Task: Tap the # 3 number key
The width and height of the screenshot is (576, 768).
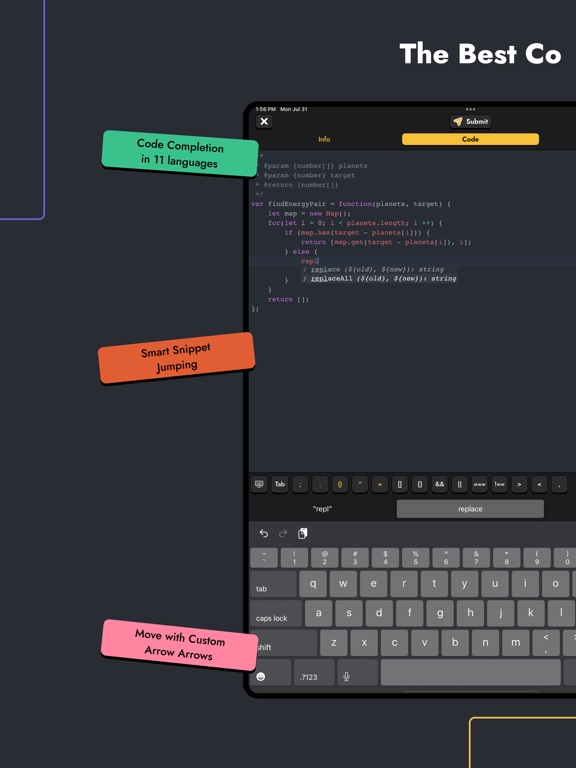Action: point(355,558)
